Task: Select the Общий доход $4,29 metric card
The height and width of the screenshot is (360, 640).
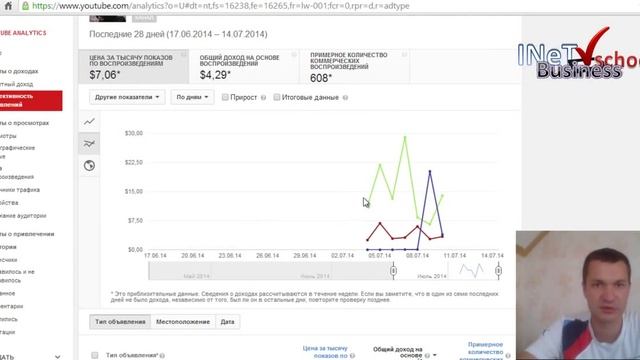Action: click(244, 67)
